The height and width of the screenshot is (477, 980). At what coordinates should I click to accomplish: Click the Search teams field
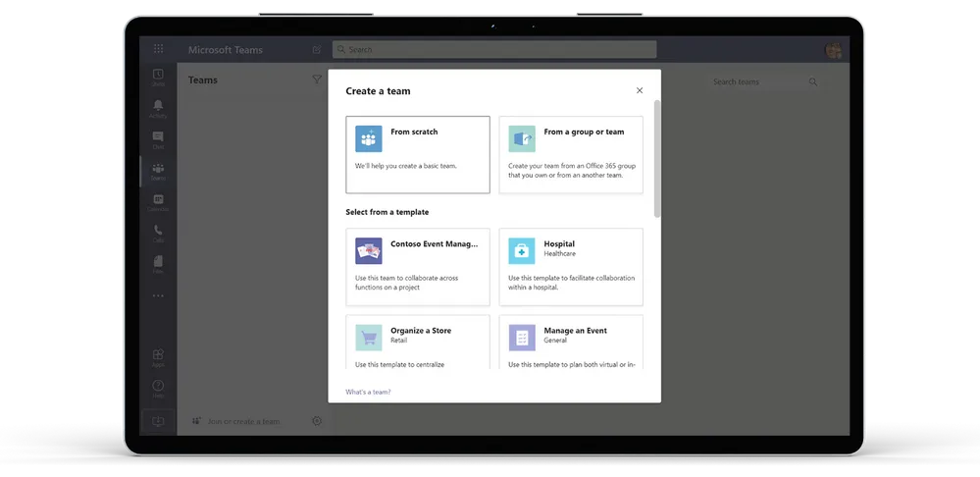(765, 81)
